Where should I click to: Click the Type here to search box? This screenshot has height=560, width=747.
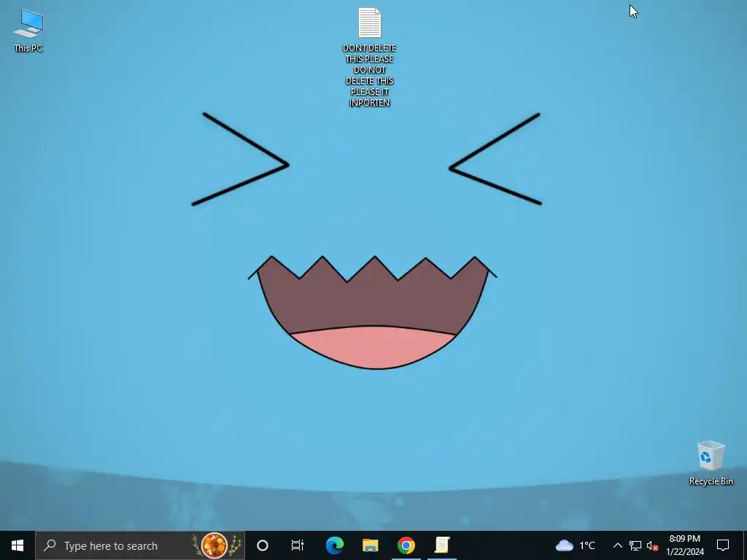pos(140,545)
